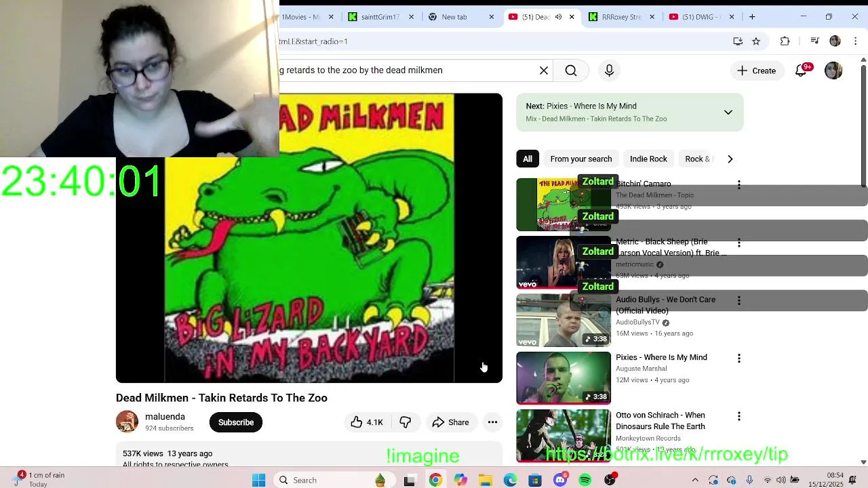The width and height of the screenshot is (868, 488).
Task: Click the Share button
Action: click(451, 422)
